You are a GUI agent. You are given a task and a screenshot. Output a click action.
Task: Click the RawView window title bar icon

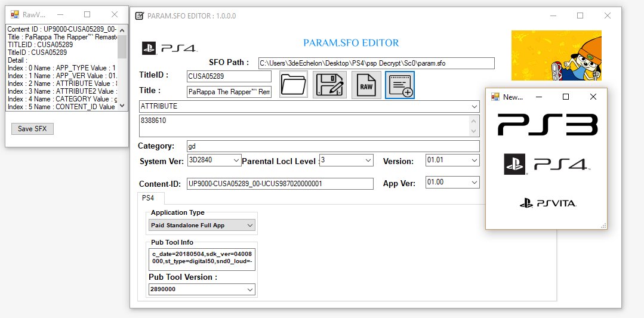tap(15, 15)
